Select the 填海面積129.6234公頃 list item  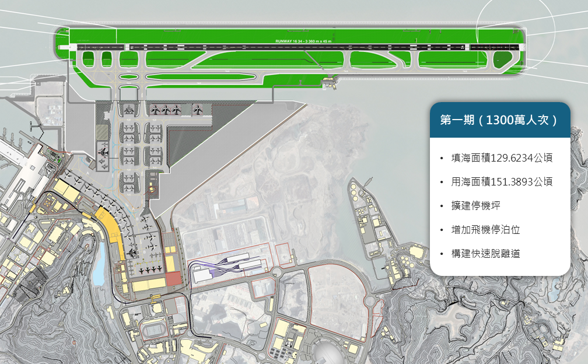[502, 158]
